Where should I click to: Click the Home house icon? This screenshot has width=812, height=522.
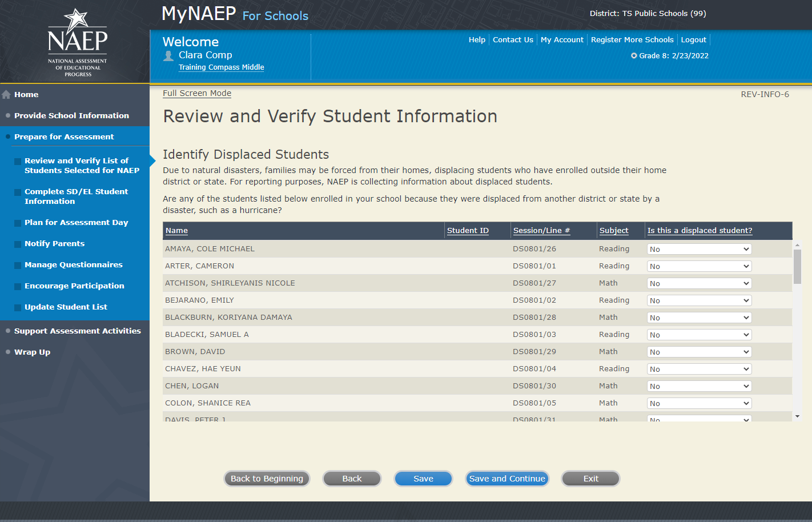point(6,95)
